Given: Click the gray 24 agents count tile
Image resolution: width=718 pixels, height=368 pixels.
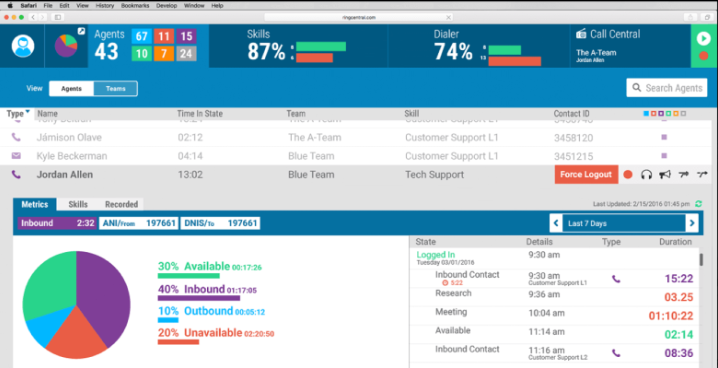Looking at the screenshot, I should 186,54.
